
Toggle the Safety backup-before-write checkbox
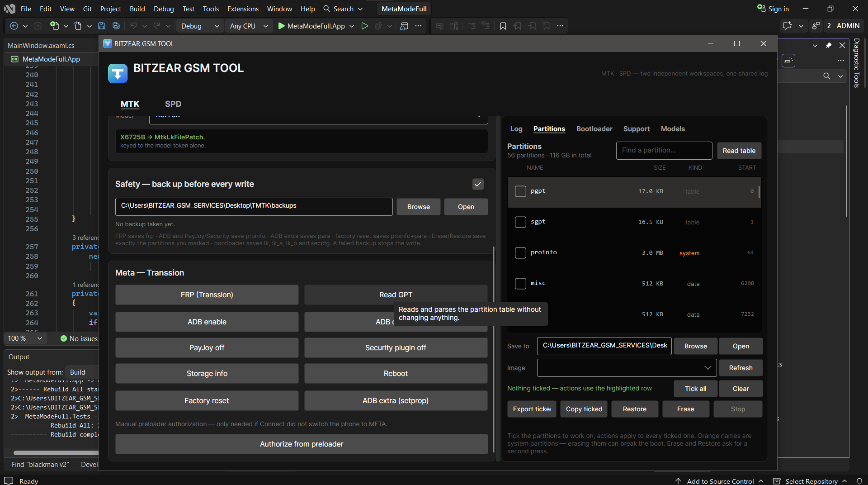point(478,184)
